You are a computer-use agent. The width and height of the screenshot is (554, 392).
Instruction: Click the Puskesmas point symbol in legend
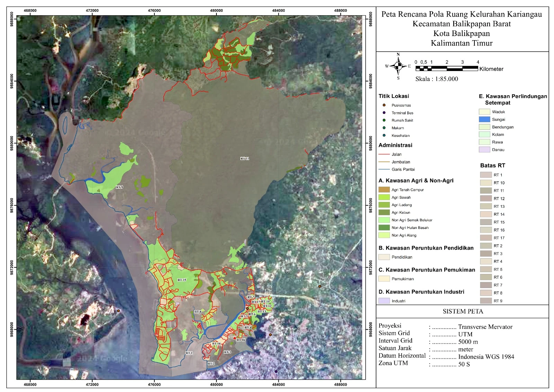click(384, 105)
